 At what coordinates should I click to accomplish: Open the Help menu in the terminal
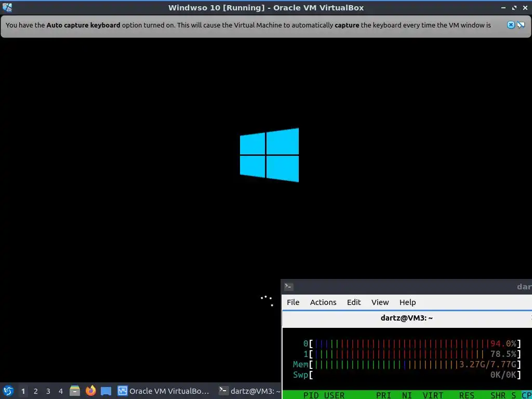407,302
